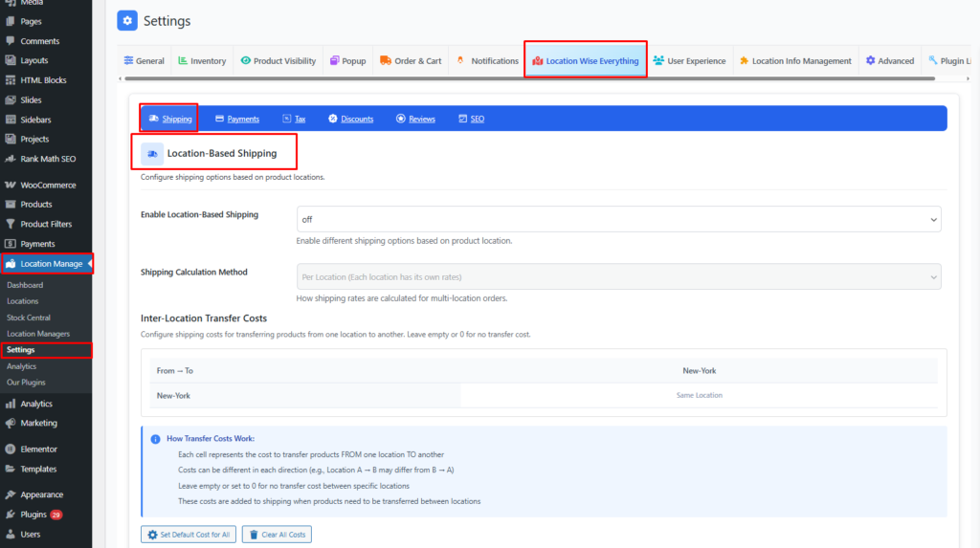The width and height of the screenshot is (980, 548).
Task: Click the info icon beside How Transfer Costs Work
Action: coord(155,438)
